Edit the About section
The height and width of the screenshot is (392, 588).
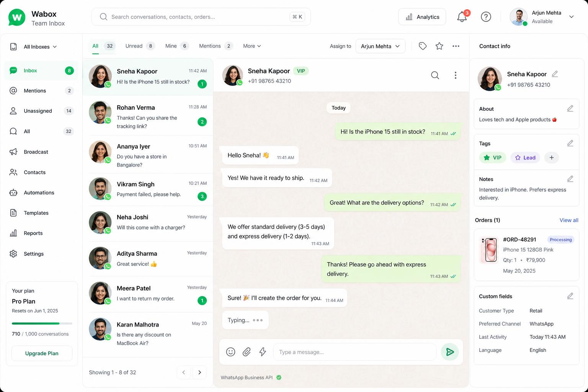coord(570,109)
